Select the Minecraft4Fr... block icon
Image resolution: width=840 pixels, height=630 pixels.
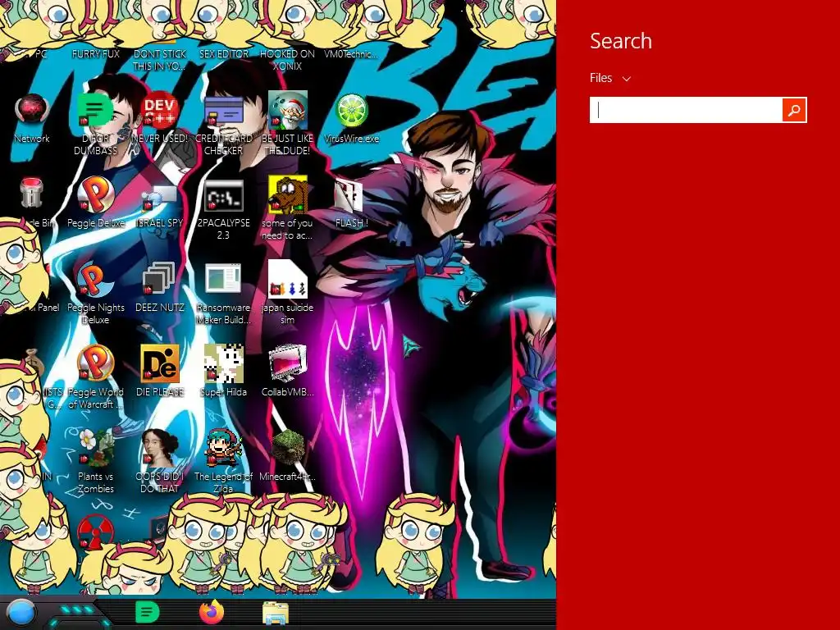click(x=288, y=448)
